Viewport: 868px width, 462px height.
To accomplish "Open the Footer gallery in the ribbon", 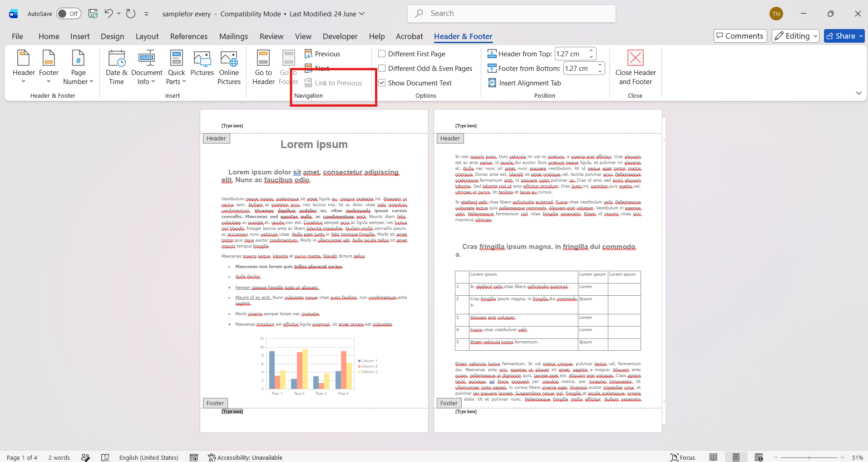I will [x=49, y=67].
